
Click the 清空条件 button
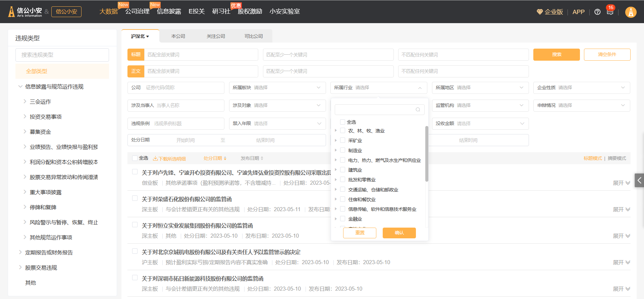(x=607, y=54)
